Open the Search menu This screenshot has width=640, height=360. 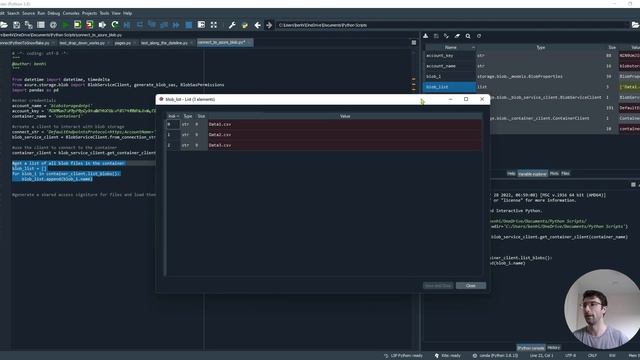[13, 13]
